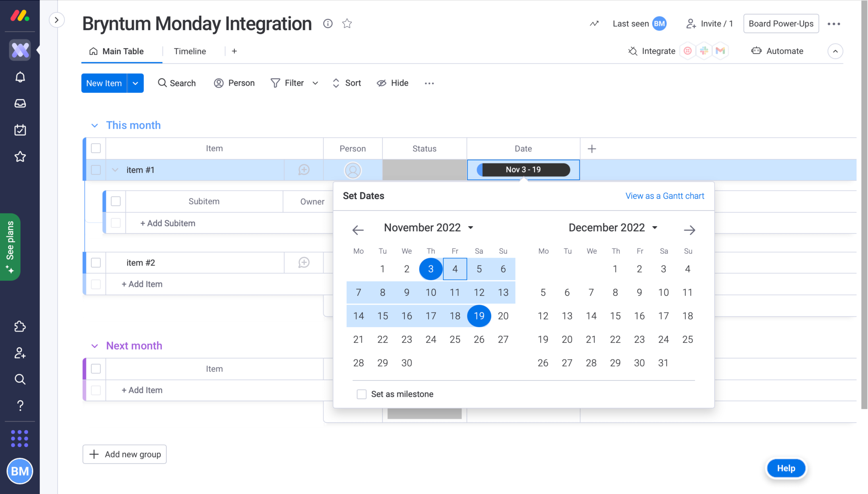Check the item #1 checkbox
The height and width of the screenshot is (494, 868).
coord(96,170)
